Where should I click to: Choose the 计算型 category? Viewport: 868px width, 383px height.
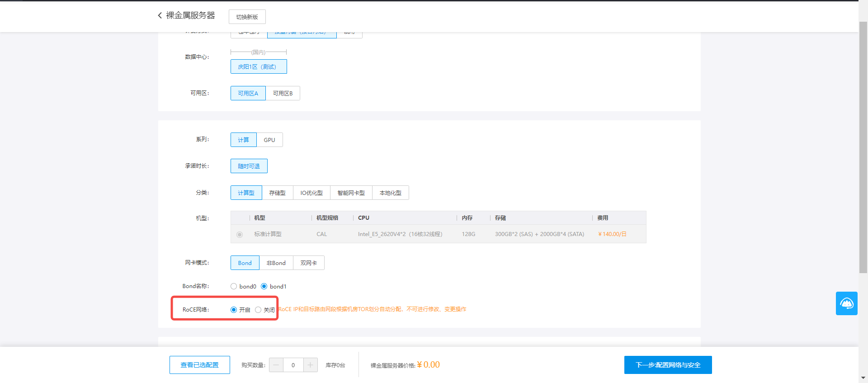(x=246, y=193)
